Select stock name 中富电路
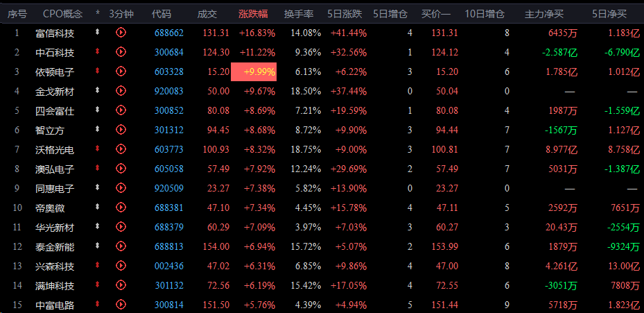 pyautogui.click(x=55, y=305)
